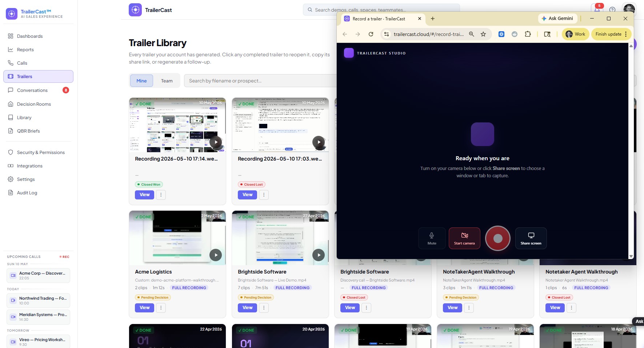The image size is (644, 348).
Task: Click the site information icon in address bar
Action: coord(387,34)
